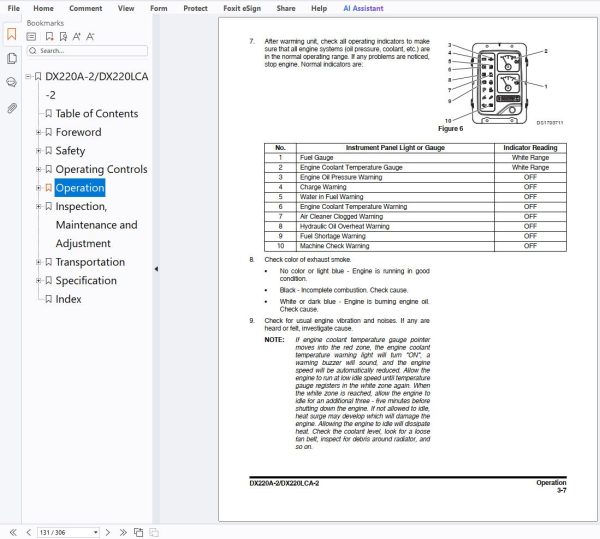The image size is (600, 539).
Task: Expand Inspection, Maintenance and Adjustment bookmark
Action: pos(38,207)
